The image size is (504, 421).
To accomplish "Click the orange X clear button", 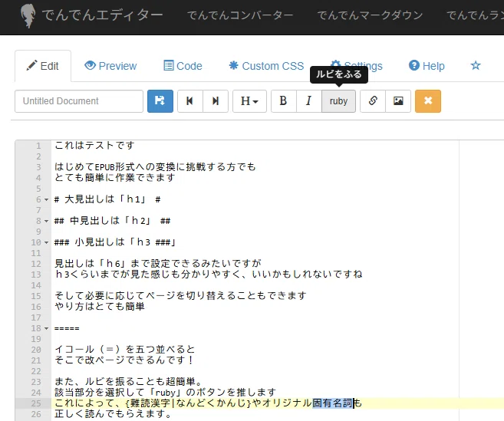I will coord(428,101).
